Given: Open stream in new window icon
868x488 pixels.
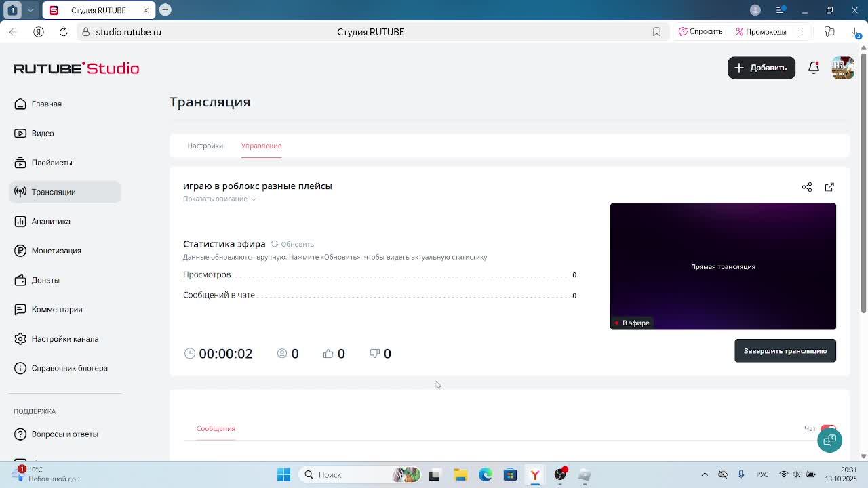Looking at the screenshot, I should click(x=829, y=187).
